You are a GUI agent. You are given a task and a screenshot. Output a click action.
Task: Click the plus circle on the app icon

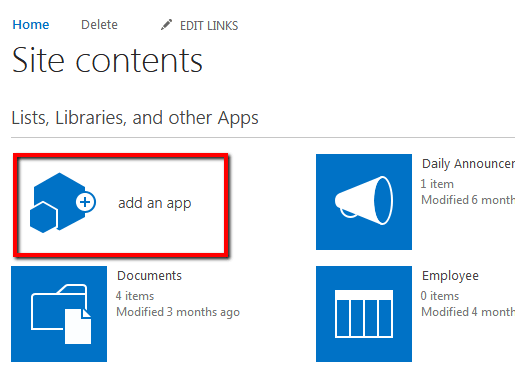point(85,202)
